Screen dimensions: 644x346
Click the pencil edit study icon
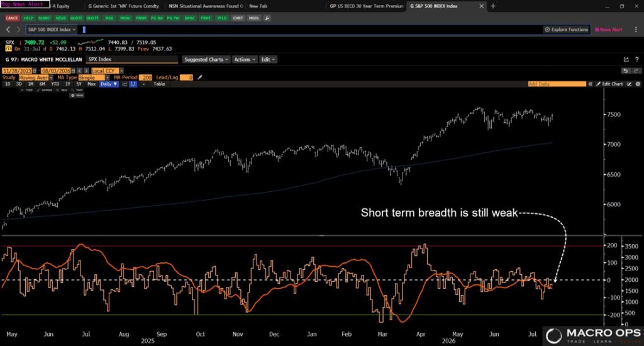coord(200,77)
